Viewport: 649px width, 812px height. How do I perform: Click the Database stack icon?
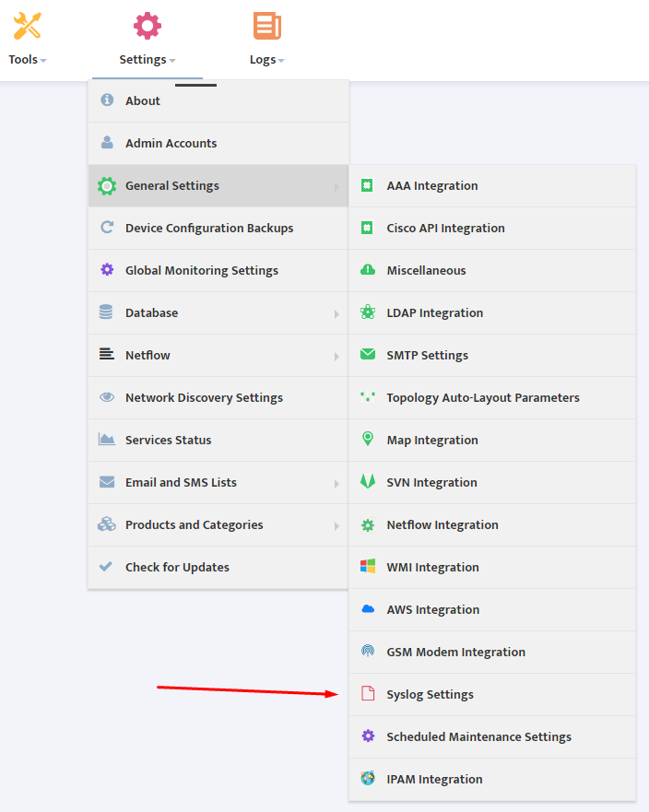(x=106, y=312)
